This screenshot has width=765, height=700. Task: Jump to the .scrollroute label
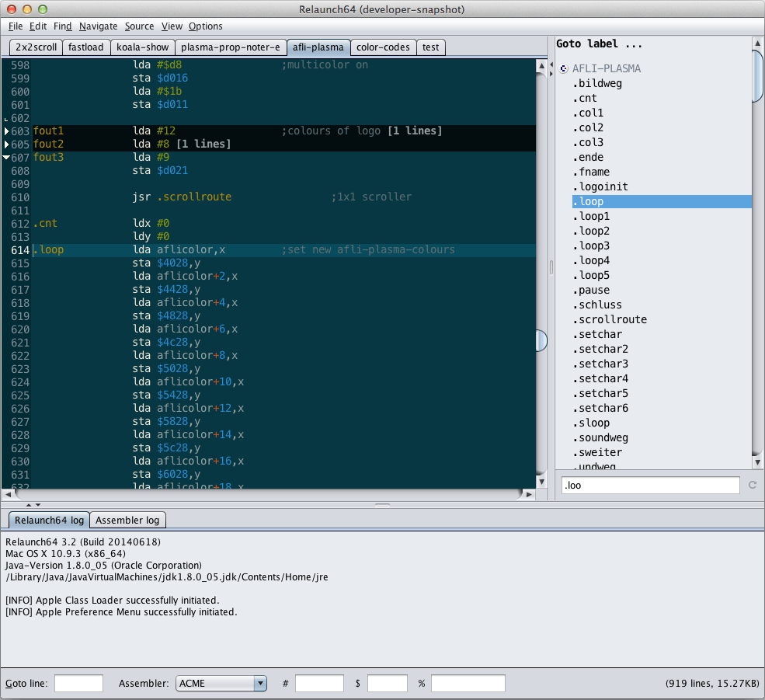pyautogui.click(x=609, y=320)
